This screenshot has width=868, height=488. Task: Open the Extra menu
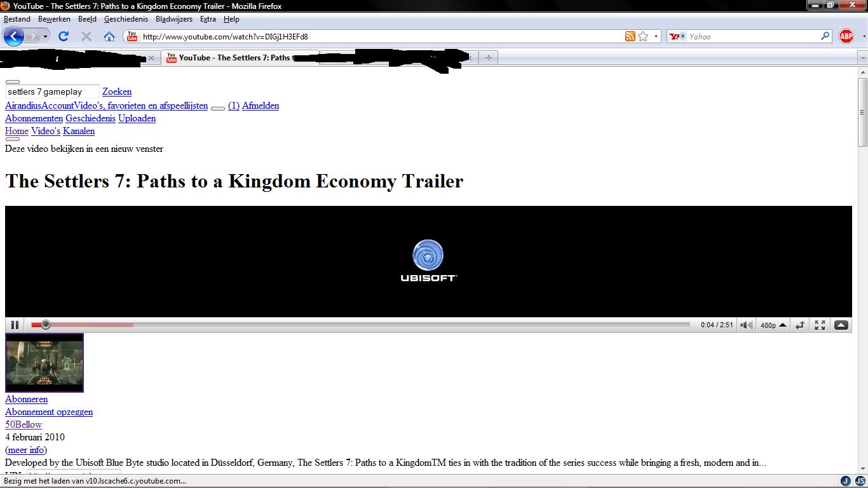pyautogui.click(x=208, y=19)
